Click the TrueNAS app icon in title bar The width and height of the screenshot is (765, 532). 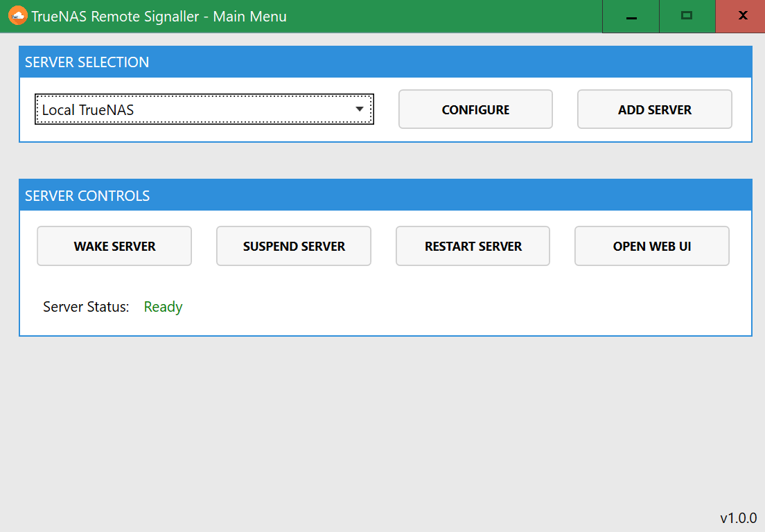(x=17, y=16)
